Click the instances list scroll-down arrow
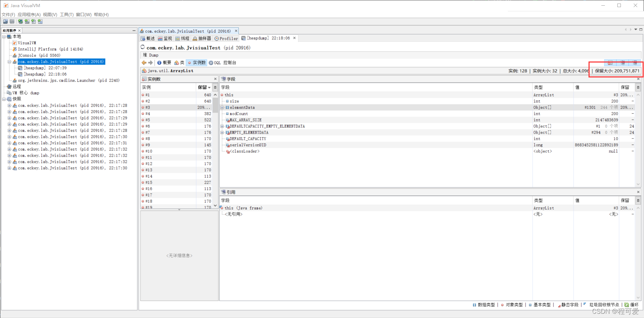The height and width of the screenshot is (318, 644). click(x=215, y=205)
